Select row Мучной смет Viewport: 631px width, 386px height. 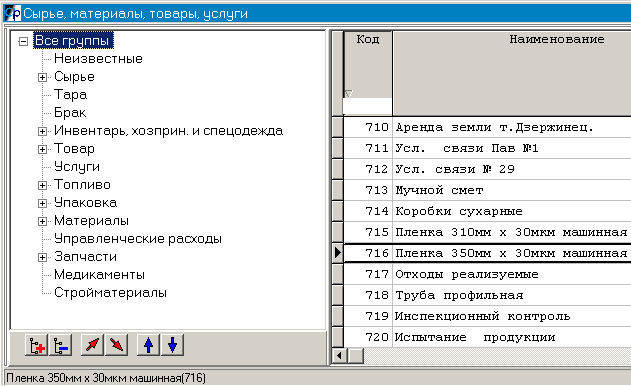click(x=512, y=190)
